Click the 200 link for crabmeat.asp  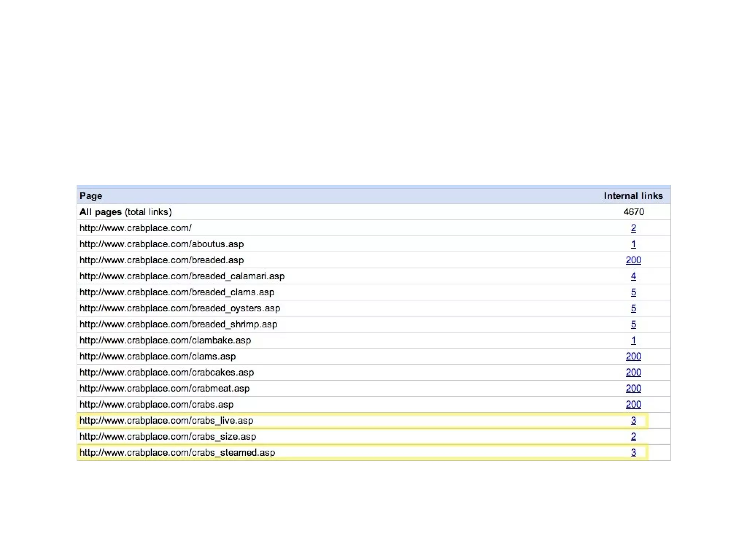[x=633, y=389]
